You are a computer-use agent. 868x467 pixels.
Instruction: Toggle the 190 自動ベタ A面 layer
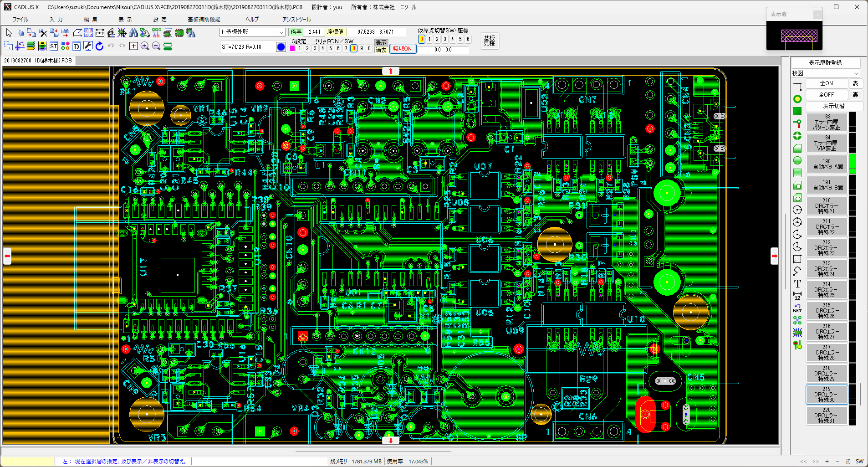[827, 164]
